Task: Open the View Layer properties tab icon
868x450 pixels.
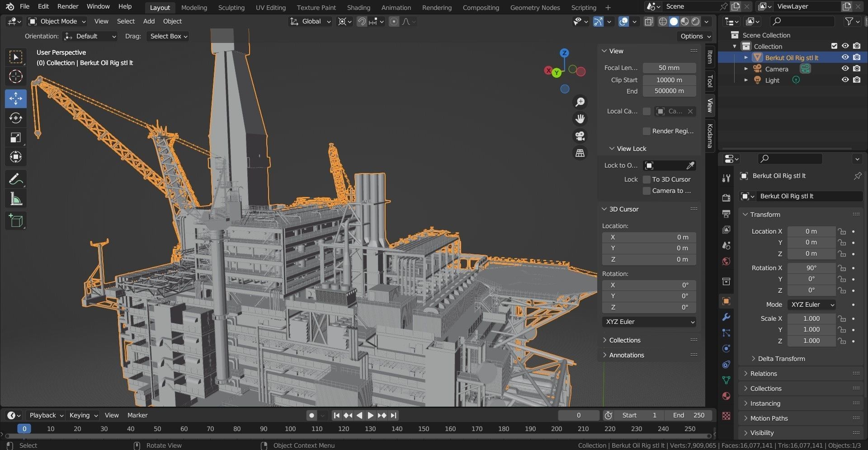Action: [x=726, y=230]
